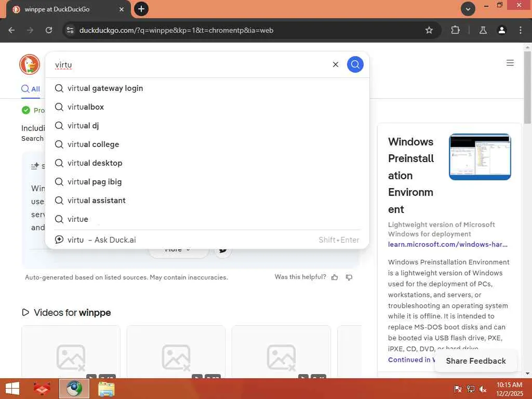
Task: Open Windows Preinstallation Environment thumbnail image
Action: (480, 157)
